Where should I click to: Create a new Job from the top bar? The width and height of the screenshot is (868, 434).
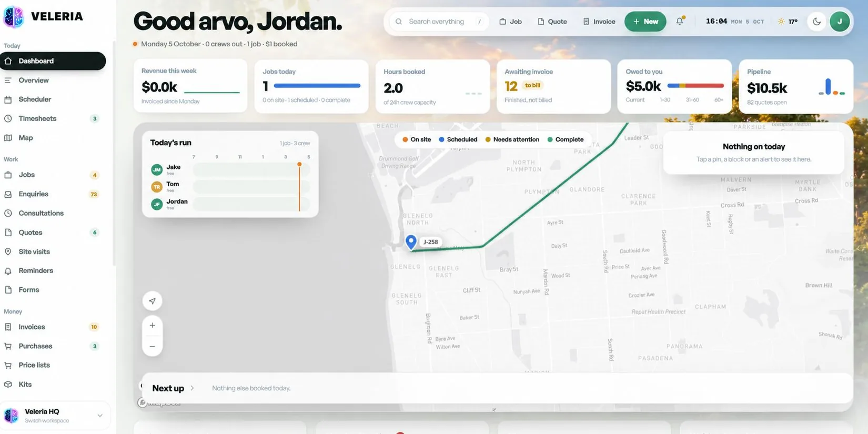point(510,22)
